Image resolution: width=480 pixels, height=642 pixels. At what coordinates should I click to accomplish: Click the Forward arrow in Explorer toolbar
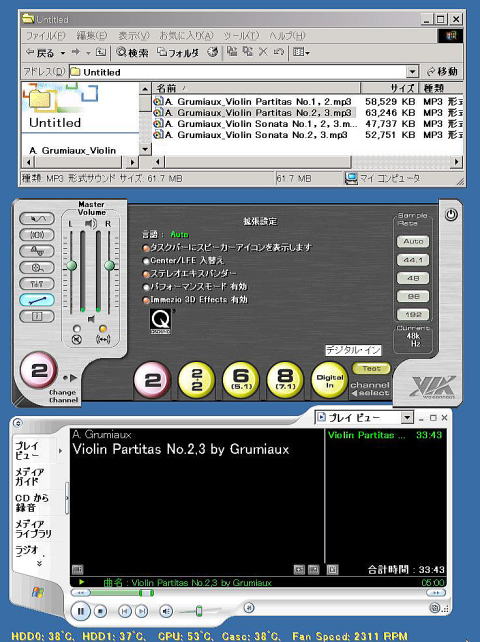click(x=76, y=52)
